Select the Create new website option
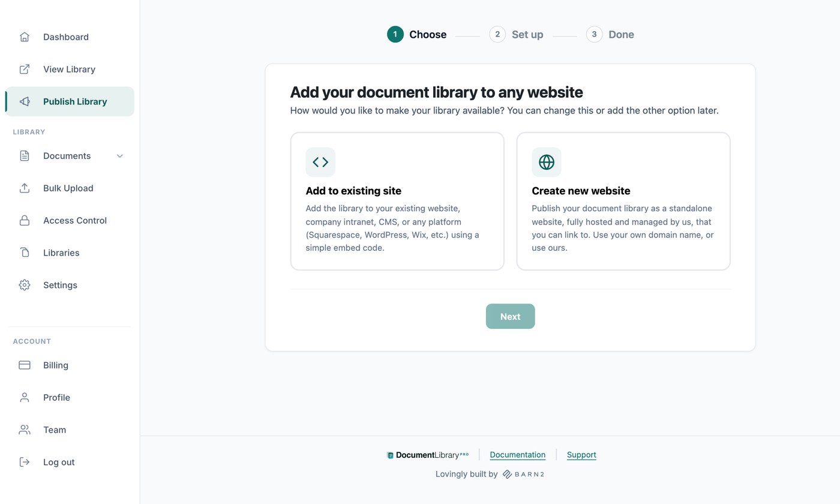The image size is (840, 504). 623,202
